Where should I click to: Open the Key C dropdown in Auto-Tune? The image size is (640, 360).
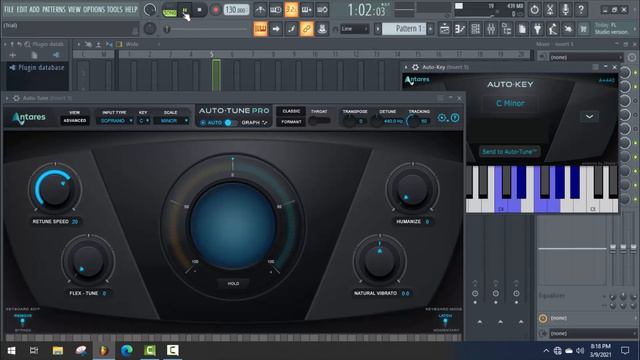click(143, 121)
